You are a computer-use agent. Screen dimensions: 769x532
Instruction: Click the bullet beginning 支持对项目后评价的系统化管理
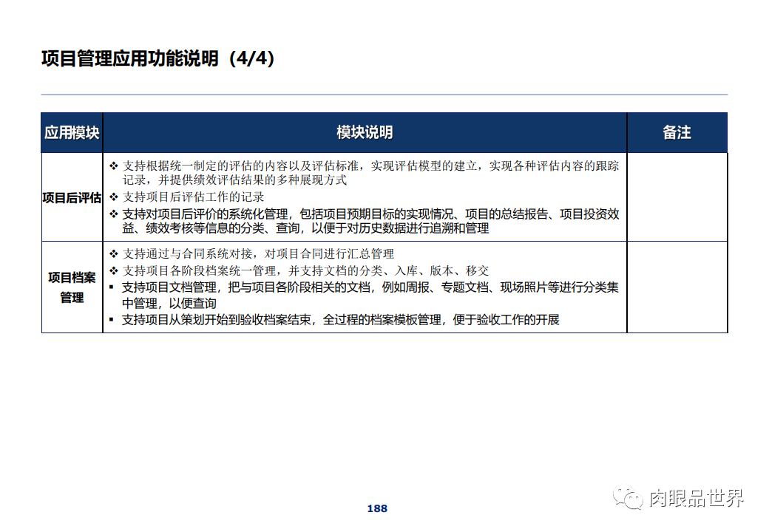[x=365, y=221]
